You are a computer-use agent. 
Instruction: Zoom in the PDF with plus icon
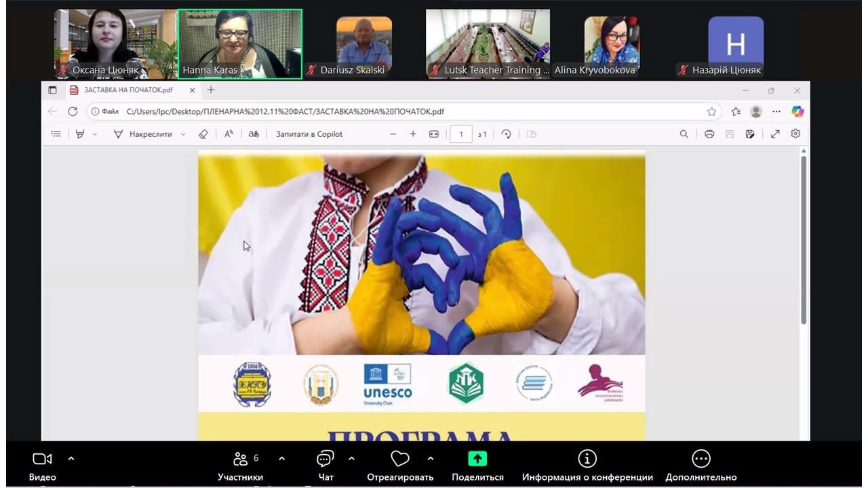pos(413,134)
